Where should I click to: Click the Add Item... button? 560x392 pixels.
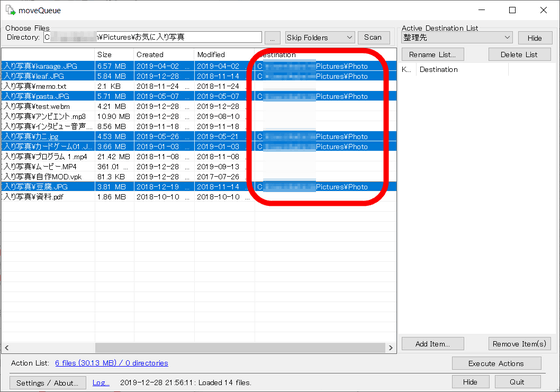point(432,344)
